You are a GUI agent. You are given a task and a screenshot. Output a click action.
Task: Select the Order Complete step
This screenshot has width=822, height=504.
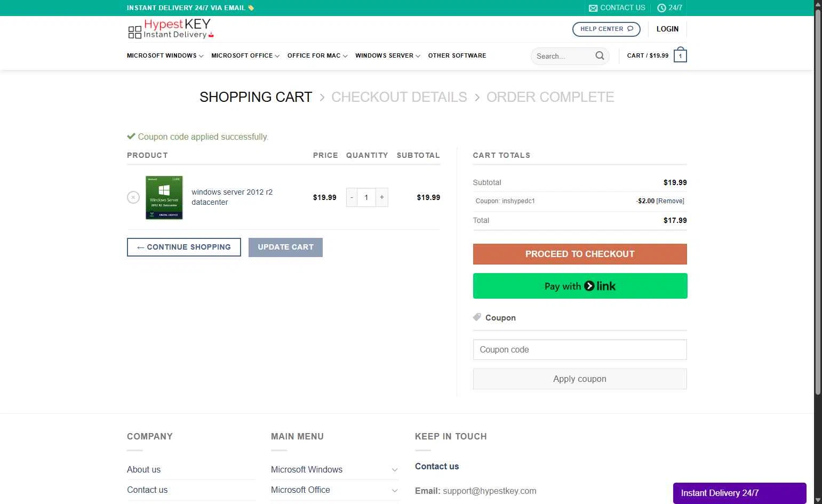pyautogui.click(x=550, y=97)
